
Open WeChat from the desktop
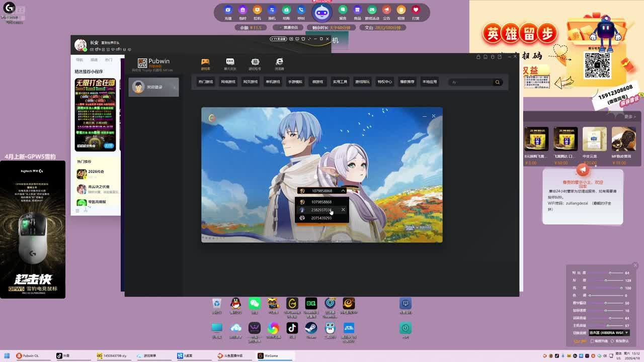255,304
